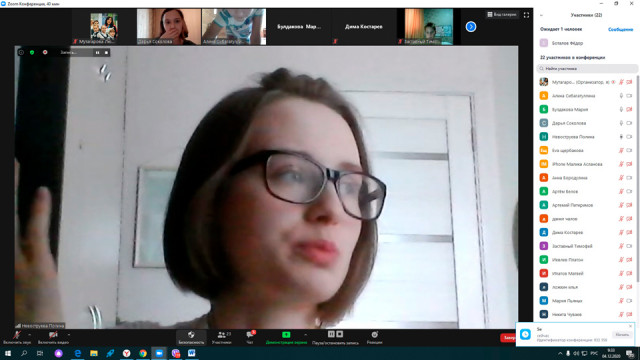Turn on camera with Включить видео
Screen dimensions: 640x360
click(x=53, y=337)
